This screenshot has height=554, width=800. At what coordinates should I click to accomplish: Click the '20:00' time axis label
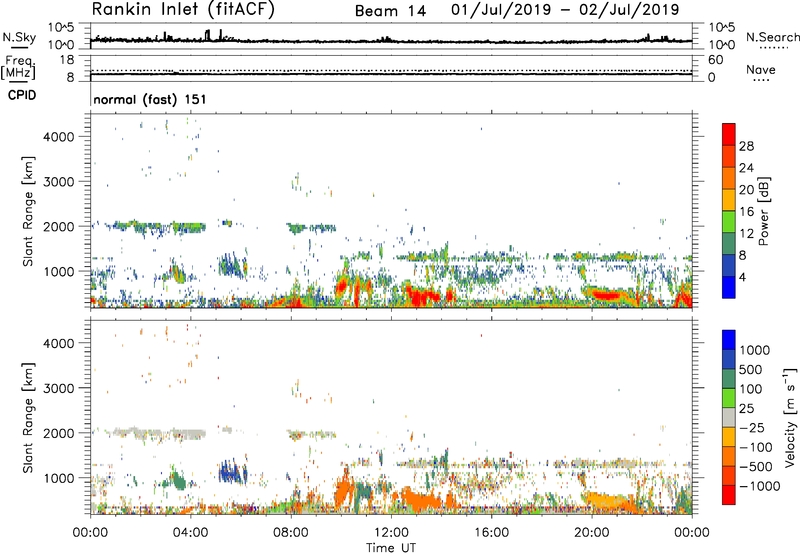coord(591,533)
